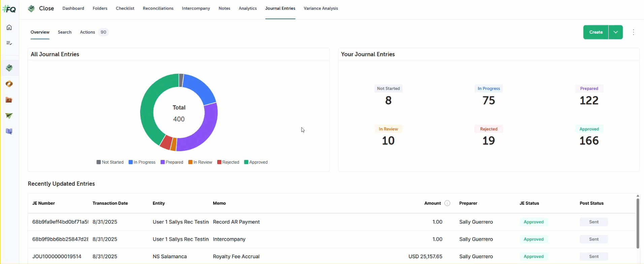Select the green Close module sidebar icon

click(x=9, y=68)
